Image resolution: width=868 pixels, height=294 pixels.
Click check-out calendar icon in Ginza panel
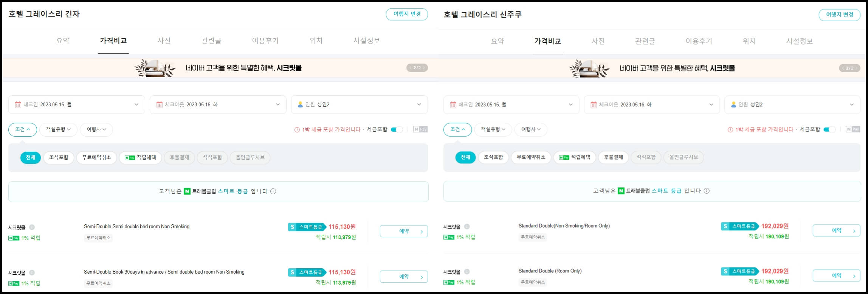[x=160, y=105]
